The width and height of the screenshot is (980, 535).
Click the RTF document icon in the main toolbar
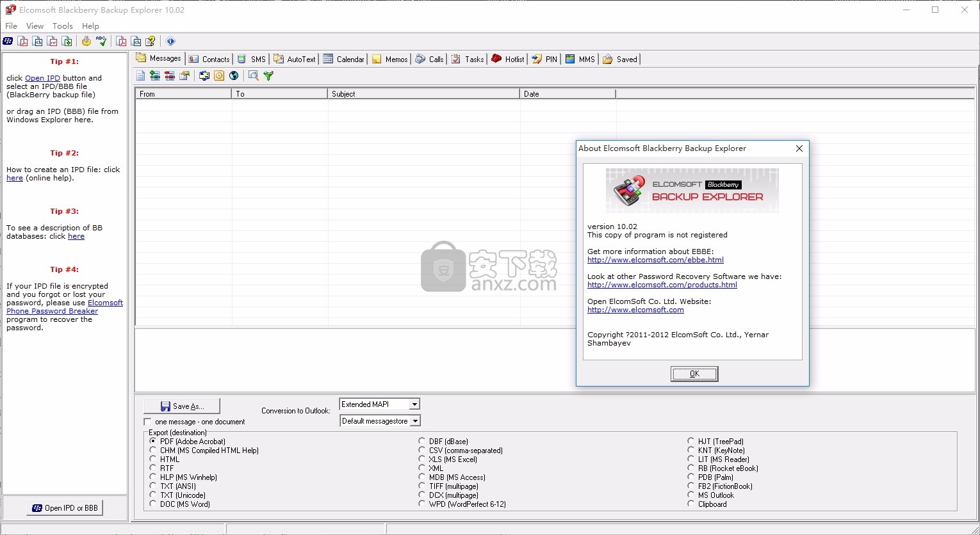[53, 41]
